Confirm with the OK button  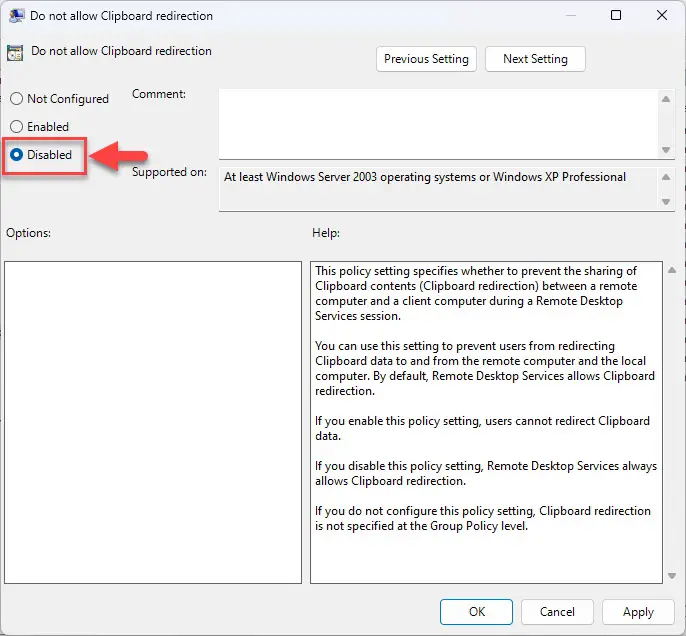click(x=476, y=612)
